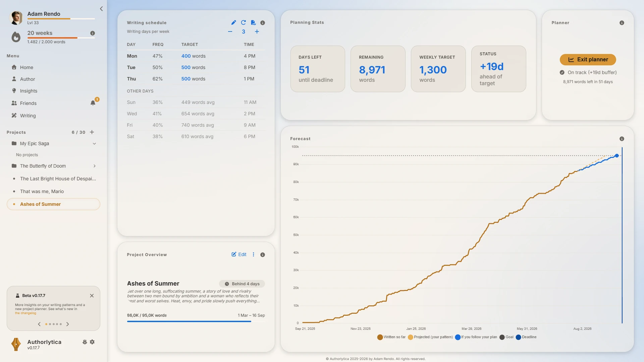Viewport: 644px width, 362px height.
Task: Increase writing days per week
Action: [257, 32]
